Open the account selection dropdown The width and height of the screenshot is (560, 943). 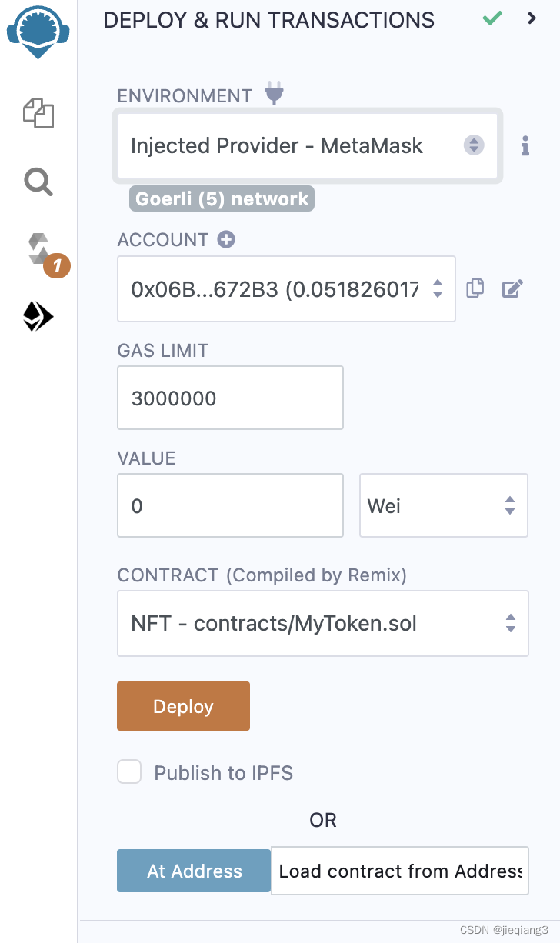click(286, 288)
